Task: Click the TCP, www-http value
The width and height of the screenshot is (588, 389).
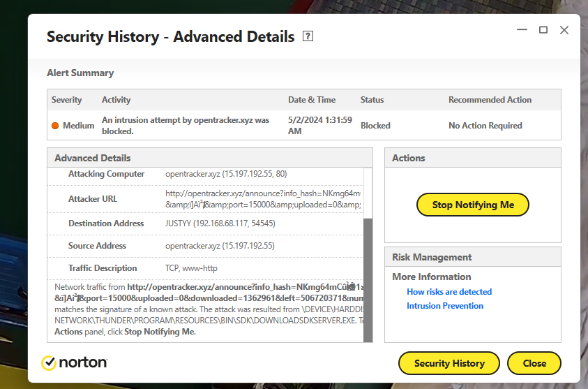Action: pyautogui.click(x=191, y=268)
